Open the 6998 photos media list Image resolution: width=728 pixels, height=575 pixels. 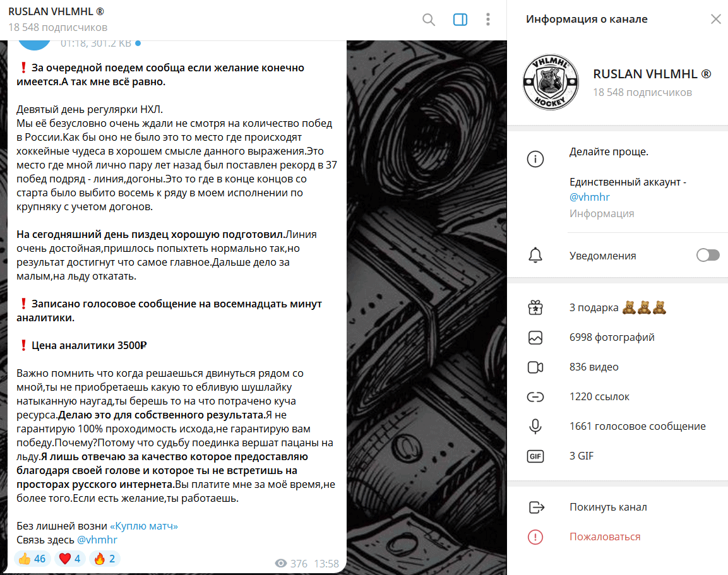618,338
